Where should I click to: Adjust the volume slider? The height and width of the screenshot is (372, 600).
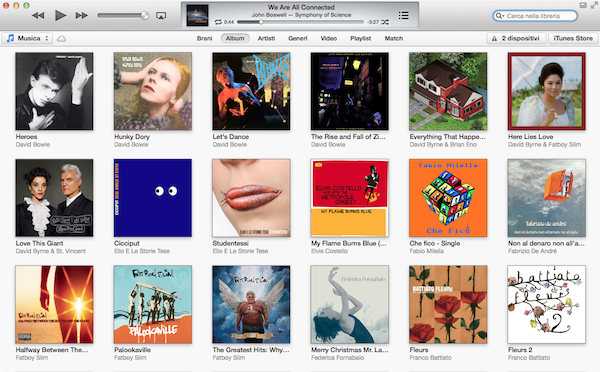123,15
